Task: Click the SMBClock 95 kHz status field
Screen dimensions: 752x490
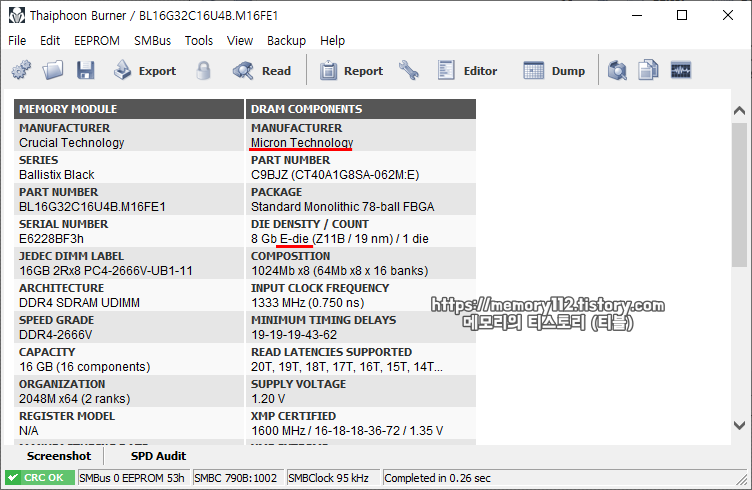Action: 332,478
